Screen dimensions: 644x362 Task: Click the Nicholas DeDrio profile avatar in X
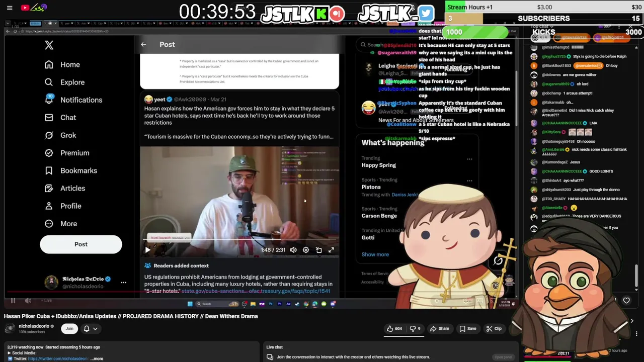click(x=51, y=283)
